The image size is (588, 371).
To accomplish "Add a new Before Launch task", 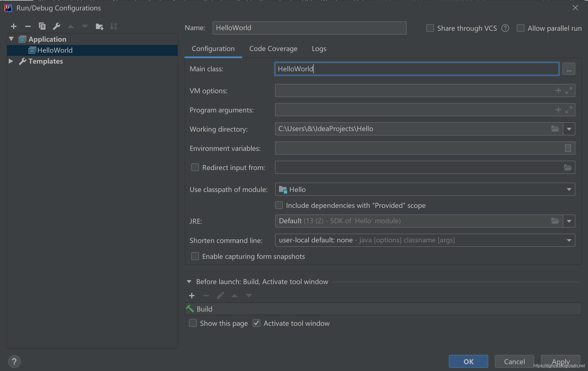I will pos(192,296).
